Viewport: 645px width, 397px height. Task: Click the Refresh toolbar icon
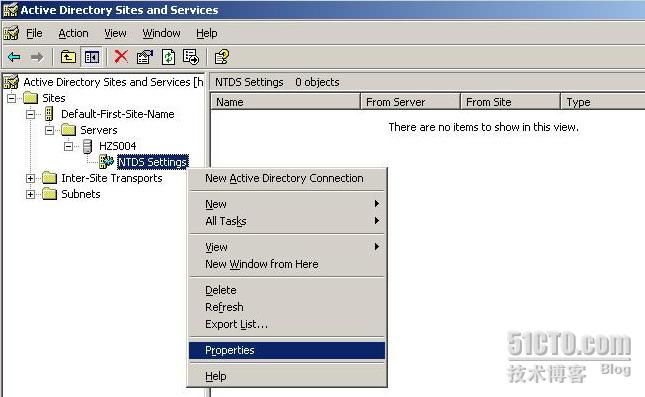click(168, 57)
